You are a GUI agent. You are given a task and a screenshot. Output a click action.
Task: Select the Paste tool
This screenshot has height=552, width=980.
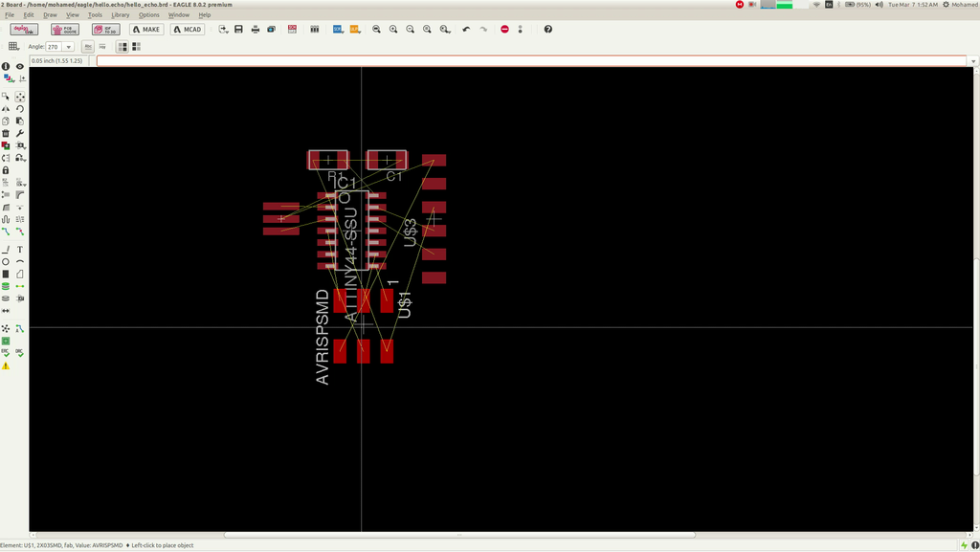tap(20, 121)
